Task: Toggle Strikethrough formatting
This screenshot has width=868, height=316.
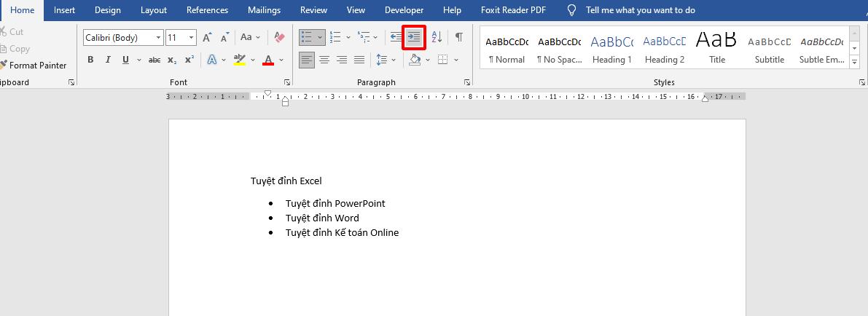Action: [x=155, y=60]
